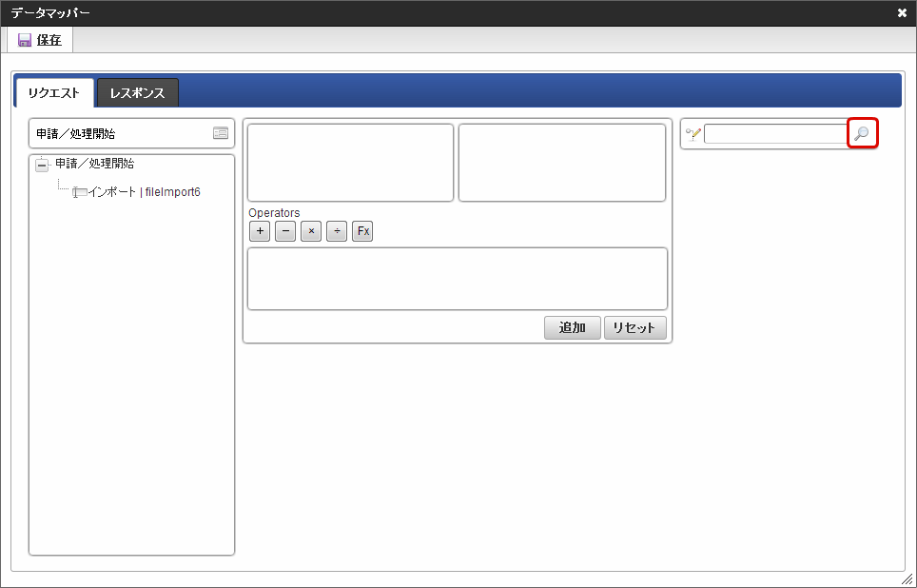Image resolution: width=917 pixels, height=588 pixels.
Task: Close the データマッパー dialog
Action: point(902,13)
